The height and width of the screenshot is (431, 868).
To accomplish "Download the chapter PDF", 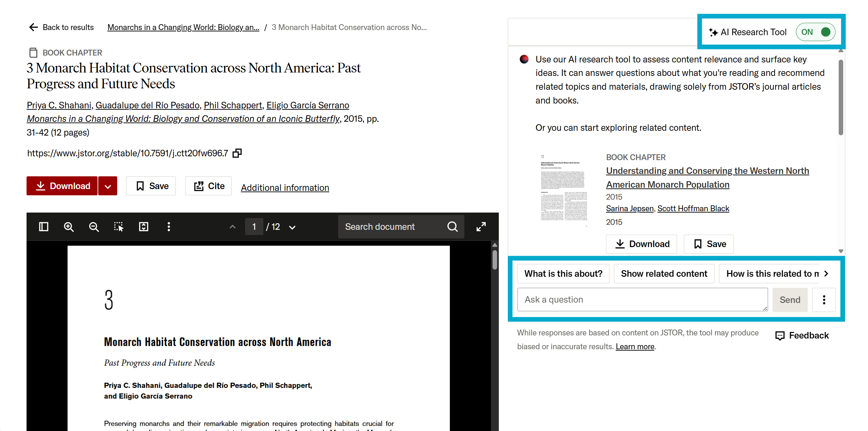I will click(x=62, y=186).
